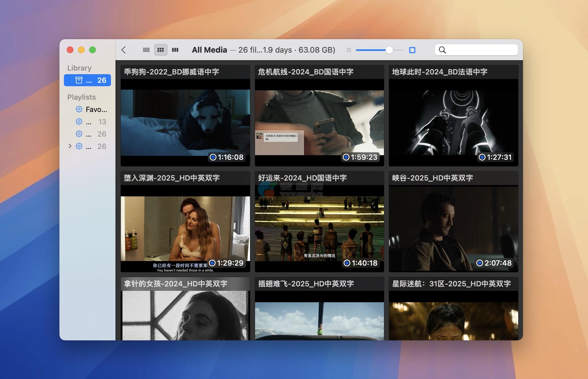Click the magnifier icon in search
The image size is (588, 379).
(442, 50)
